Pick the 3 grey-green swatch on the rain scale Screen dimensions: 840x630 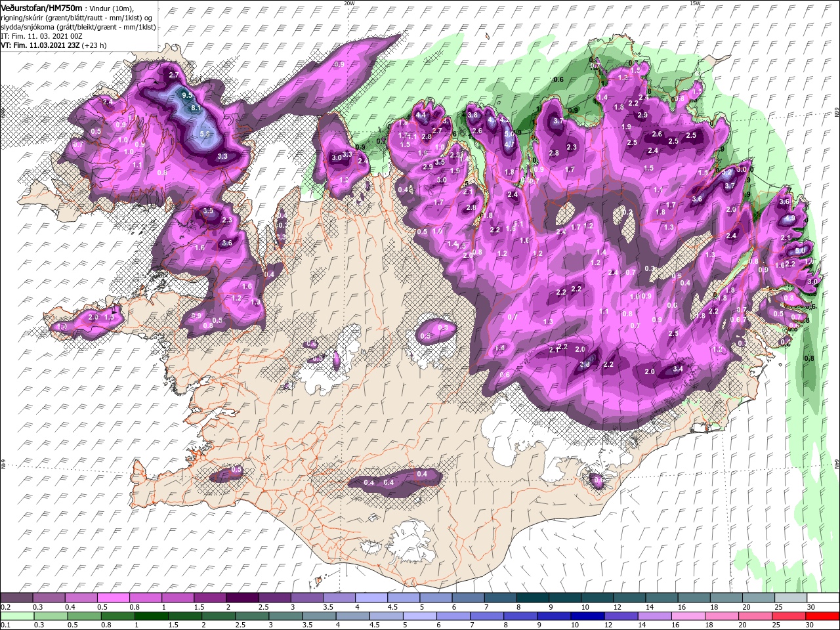pos(285,616)
